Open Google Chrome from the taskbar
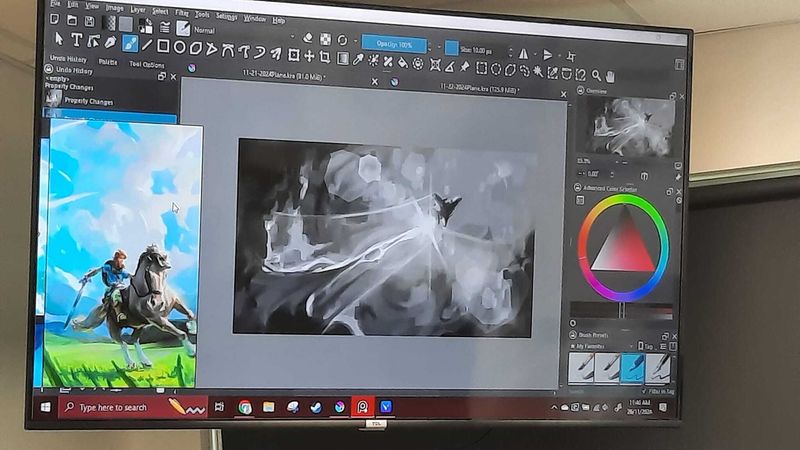This screenshot has height=450, width=800. click(x=245, y=407)
